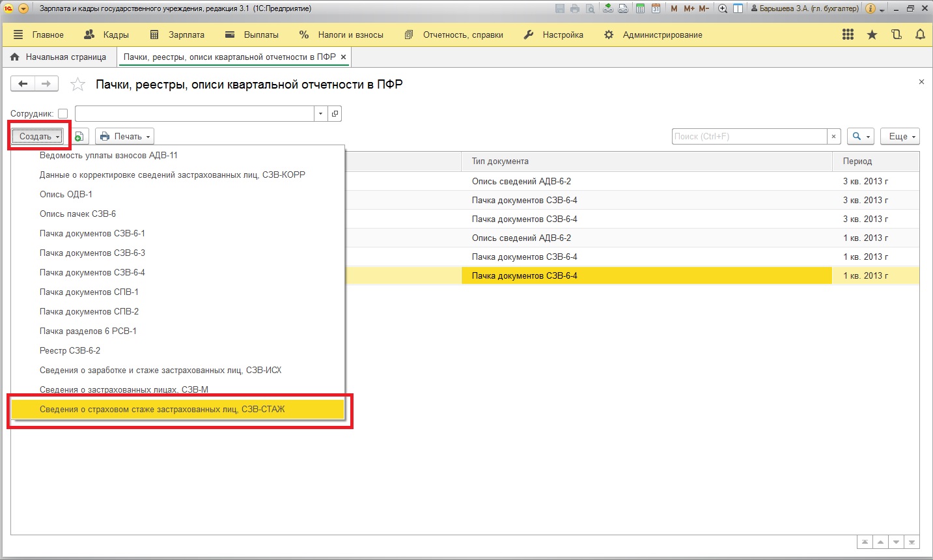The height and width of the screenshot is (560, 933).
Task: Choose Пачка документов СПВ-2 from the list
Action: pos(89,311)
